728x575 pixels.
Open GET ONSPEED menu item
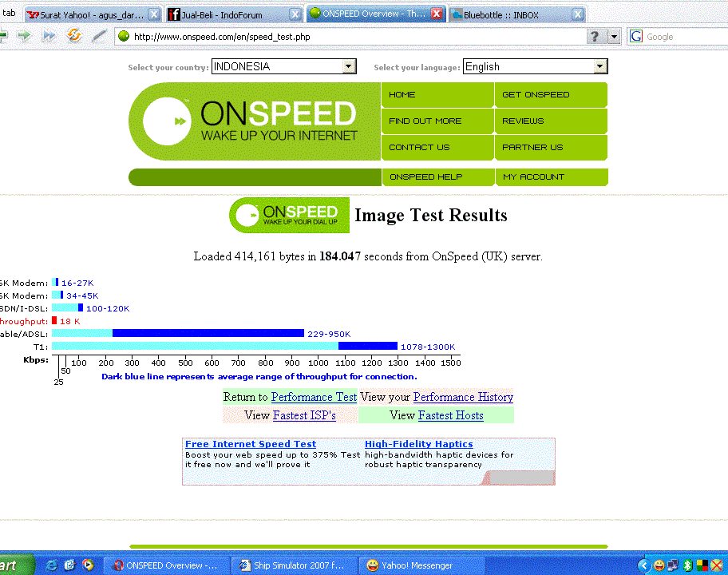pyautogui.click(x=551, y=95)
